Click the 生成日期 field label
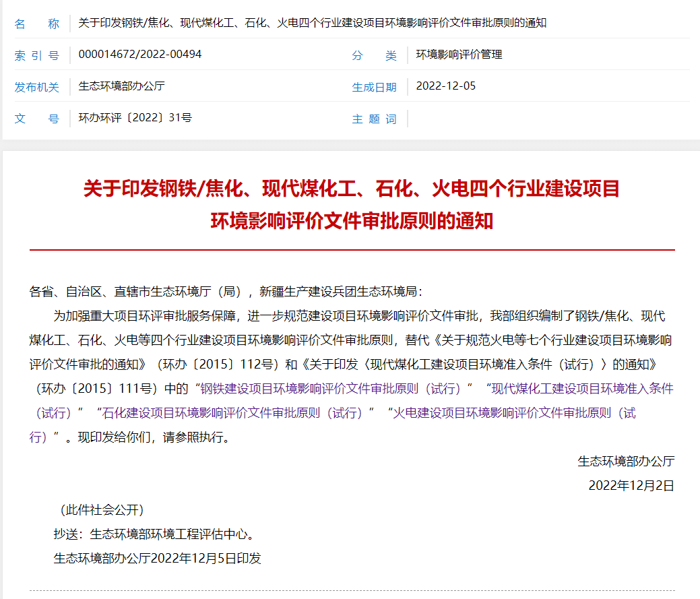 tap(374, 88)
